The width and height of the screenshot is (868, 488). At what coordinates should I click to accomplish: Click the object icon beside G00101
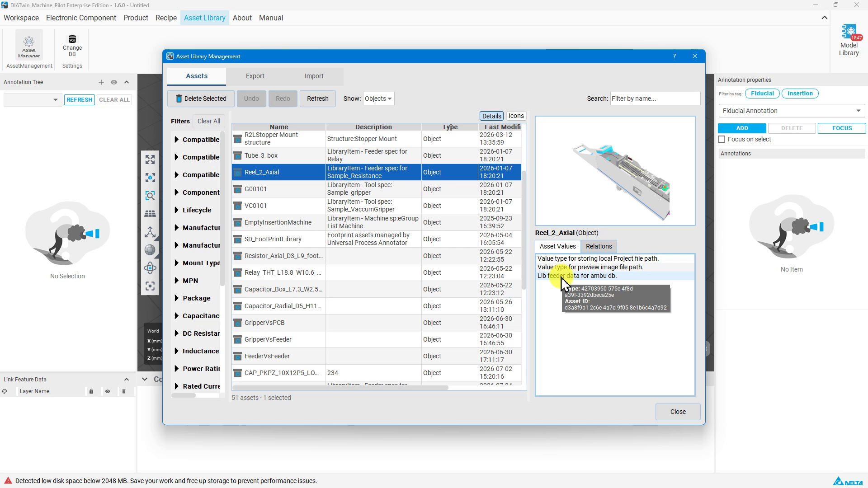coord(237,189)
